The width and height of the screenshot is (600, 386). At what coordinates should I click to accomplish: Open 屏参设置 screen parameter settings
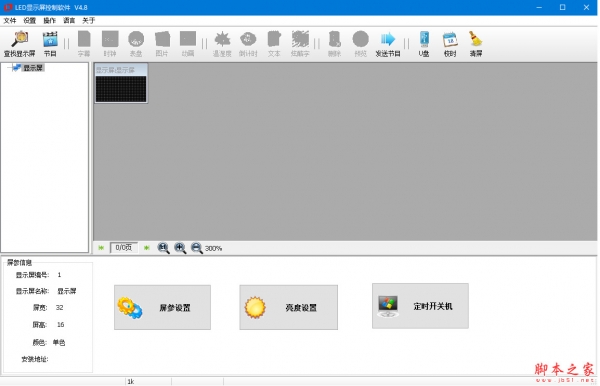point(162,307)
